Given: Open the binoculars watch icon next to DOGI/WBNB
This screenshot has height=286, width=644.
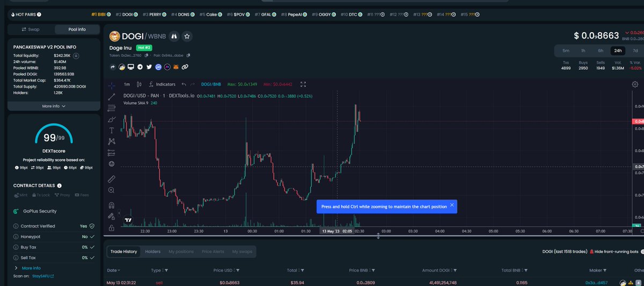Looking at the screenshot, I should click(x=173, y=36).
